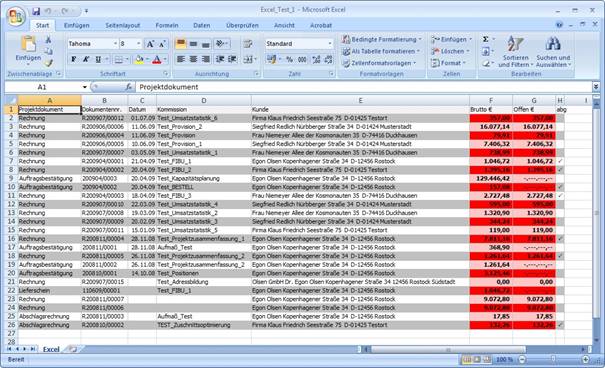Save the workbook from quick access toolbar

pos(36,11)
